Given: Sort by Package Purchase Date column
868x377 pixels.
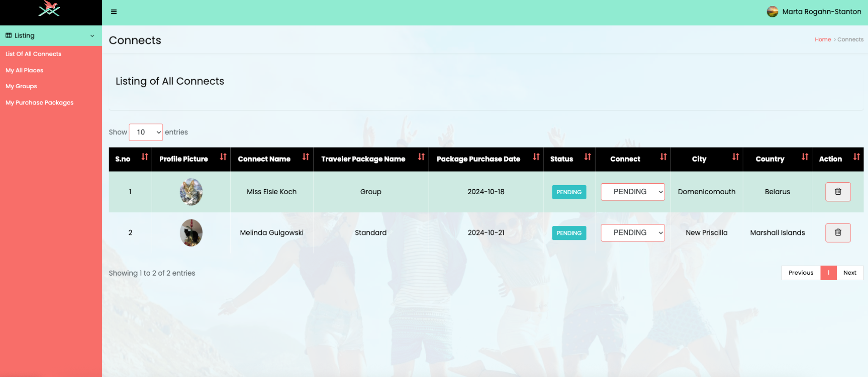Looking at the screenshot, I should click(536, 157).
